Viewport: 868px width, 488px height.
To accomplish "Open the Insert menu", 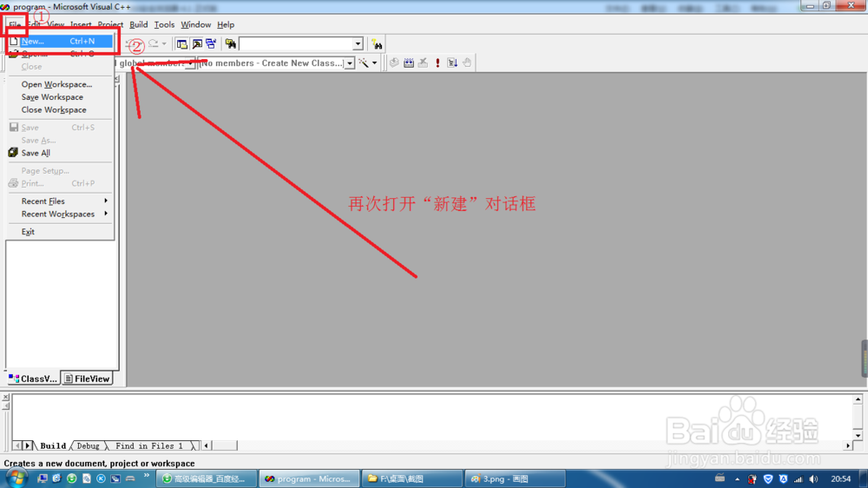I will 81,24.
